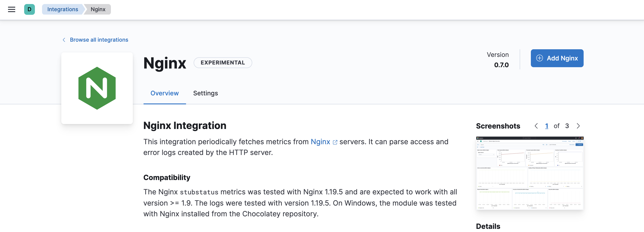Screen dimensions: 644x232
Task: Click the EXPERIMENTAL badge
Action: [223, 62]
